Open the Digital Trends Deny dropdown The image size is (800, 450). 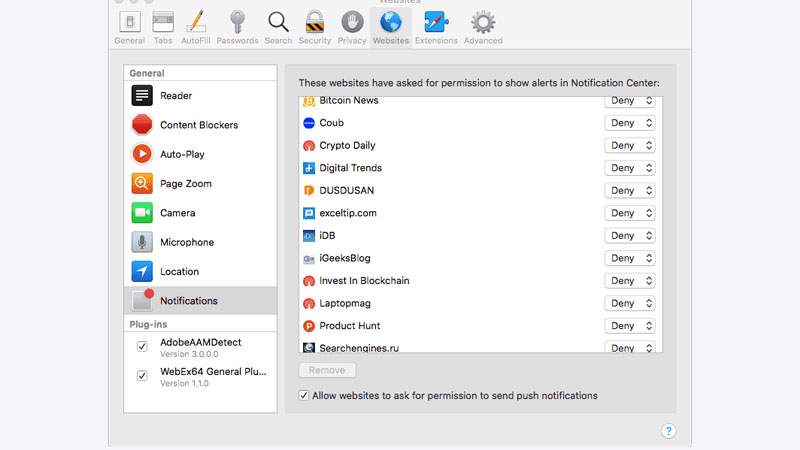pyautogui.click(x=630, y=168)
